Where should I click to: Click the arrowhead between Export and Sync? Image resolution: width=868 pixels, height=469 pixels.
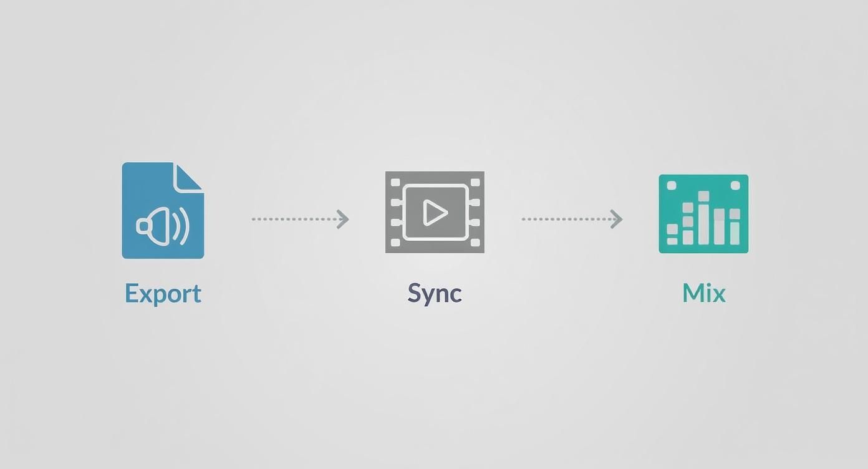[342, 218]
